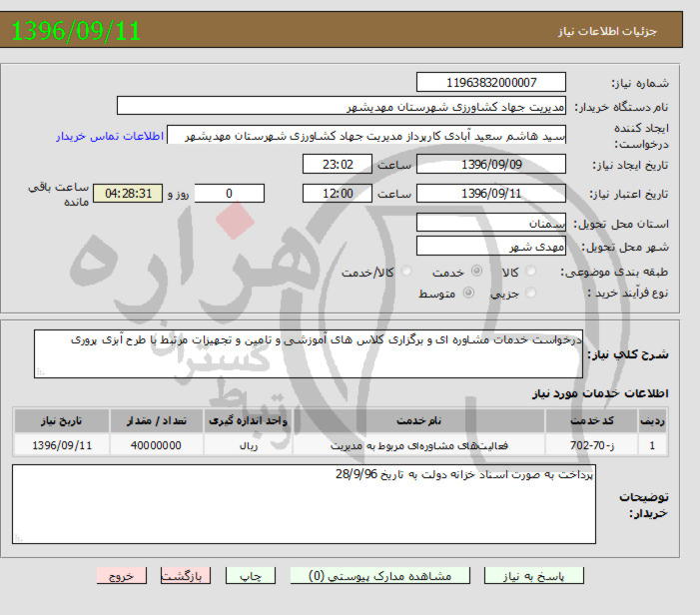Viewport: 700px width, 615px height.
Task: Click the need number field 11963832000007
Action: (x=491, y=83)
